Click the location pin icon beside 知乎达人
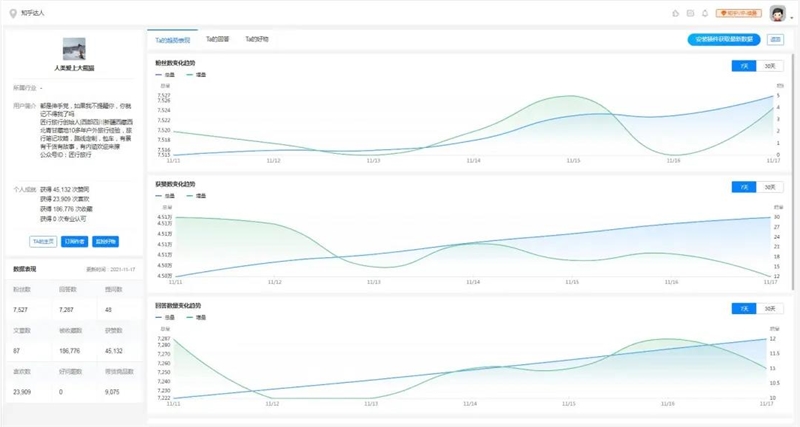The image size is (800, 427). point(12,13)
